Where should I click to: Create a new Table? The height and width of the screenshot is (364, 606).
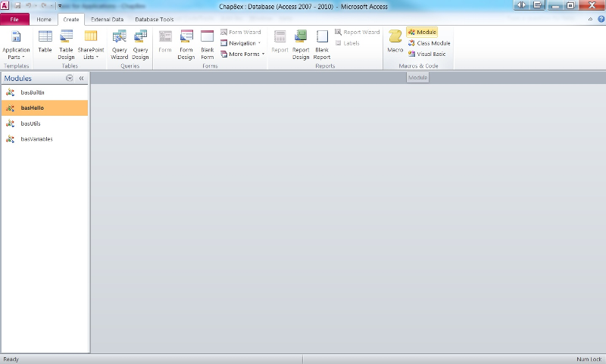(45, 42)
